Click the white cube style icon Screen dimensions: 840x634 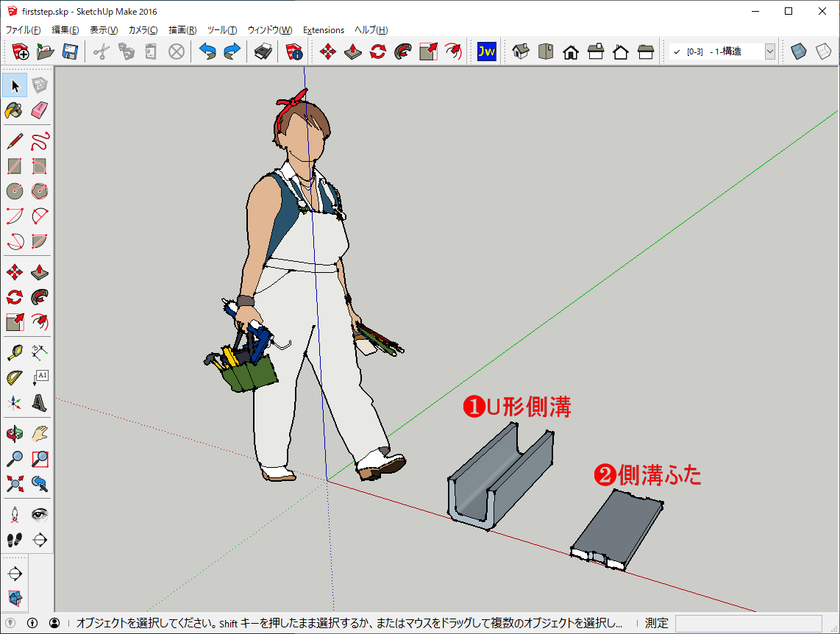coord(823,52)
